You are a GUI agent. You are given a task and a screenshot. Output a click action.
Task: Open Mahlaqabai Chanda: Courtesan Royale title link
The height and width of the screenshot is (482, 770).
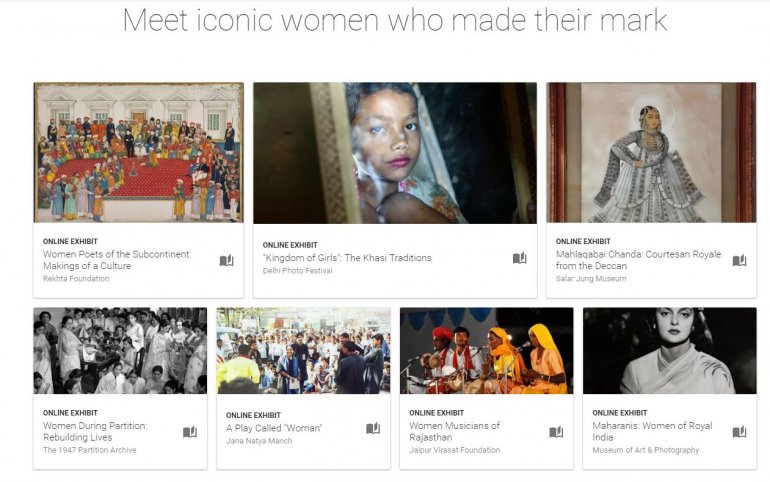point(637,260)
